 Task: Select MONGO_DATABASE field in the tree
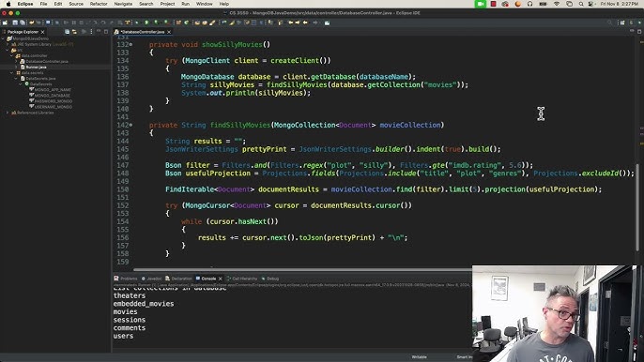click(53, 96)
